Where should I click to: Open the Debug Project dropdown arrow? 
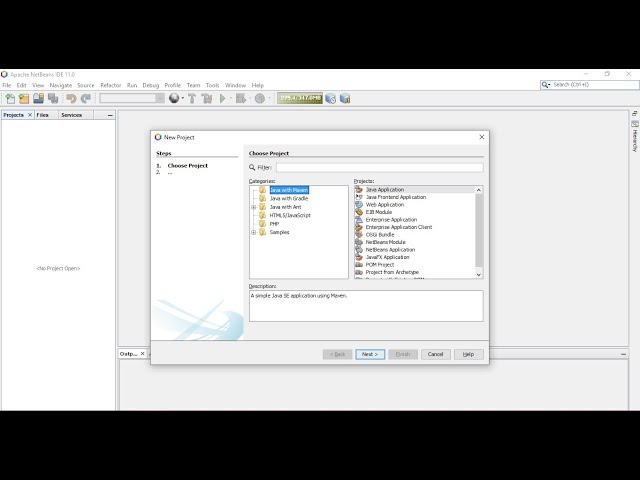250,98
